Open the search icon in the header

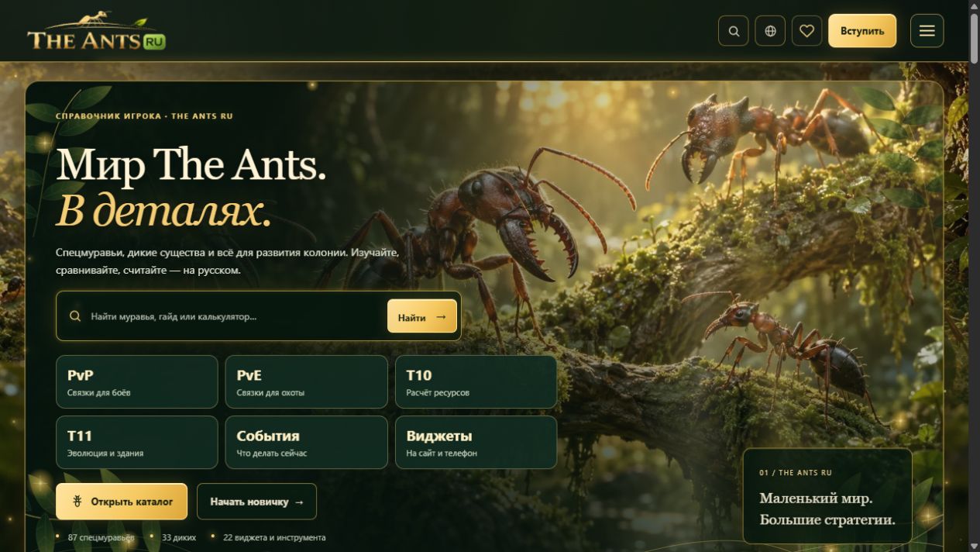(734, 31)
